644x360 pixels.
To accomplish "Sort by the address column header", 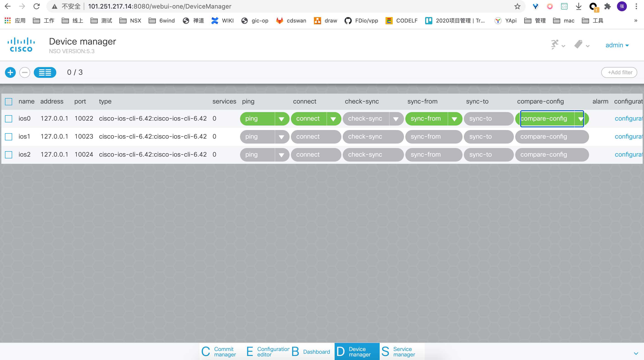I will (x=52, y=101).
